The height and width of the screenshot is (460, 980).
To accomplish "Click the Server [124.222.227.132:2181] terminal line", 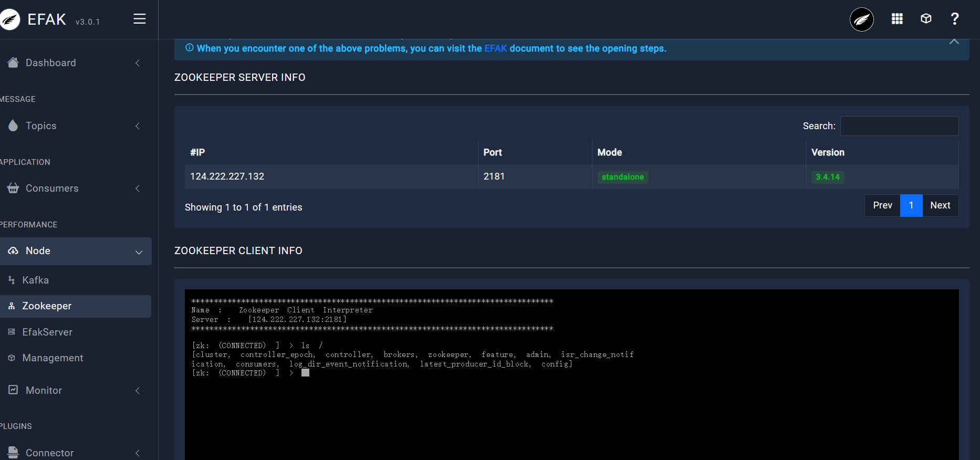I will 269,319.
